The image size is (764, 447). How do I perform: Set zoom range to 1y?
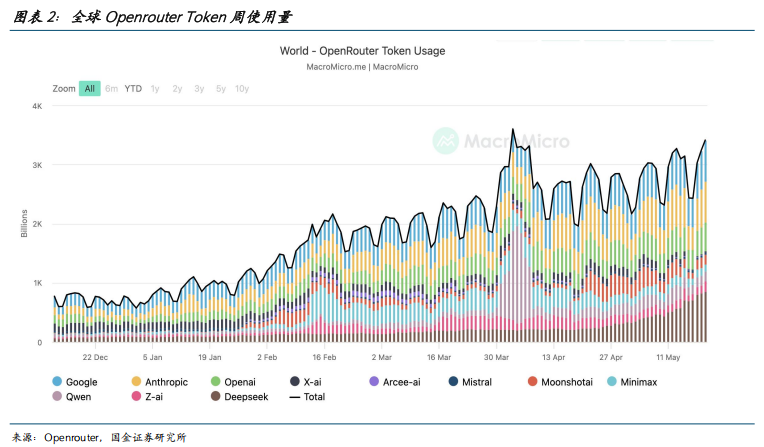point(155,88)
